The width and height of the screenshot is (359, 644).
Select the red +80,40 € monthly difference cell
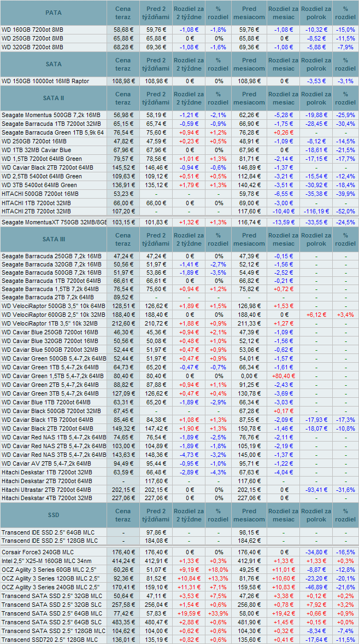coord(283,376)
